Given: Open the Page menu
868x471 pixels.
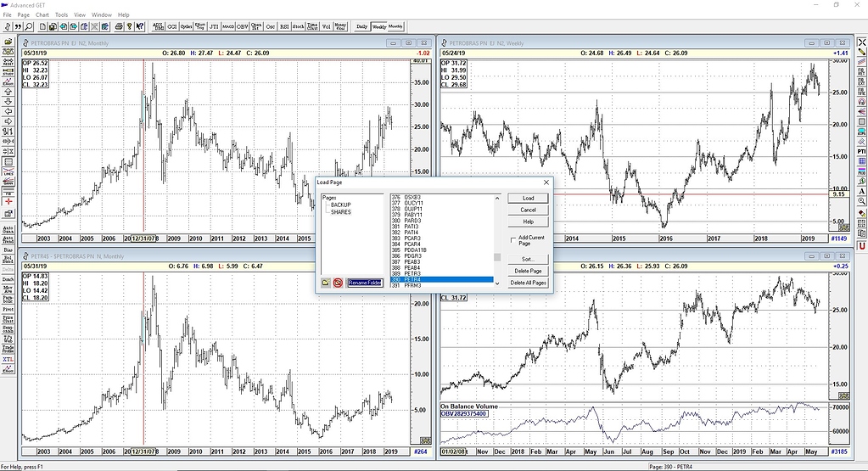Looking at the screenshot, I should click(23, 15).
